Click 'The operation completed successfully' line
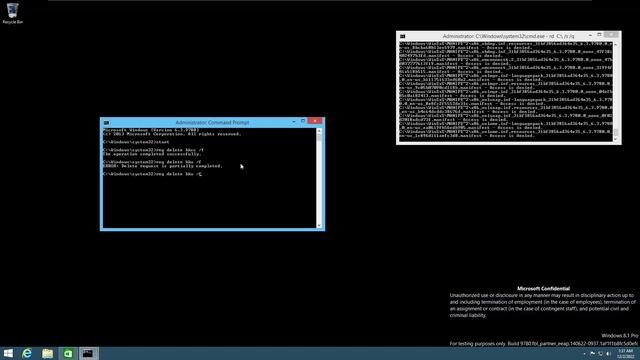 tap(151, 154)
